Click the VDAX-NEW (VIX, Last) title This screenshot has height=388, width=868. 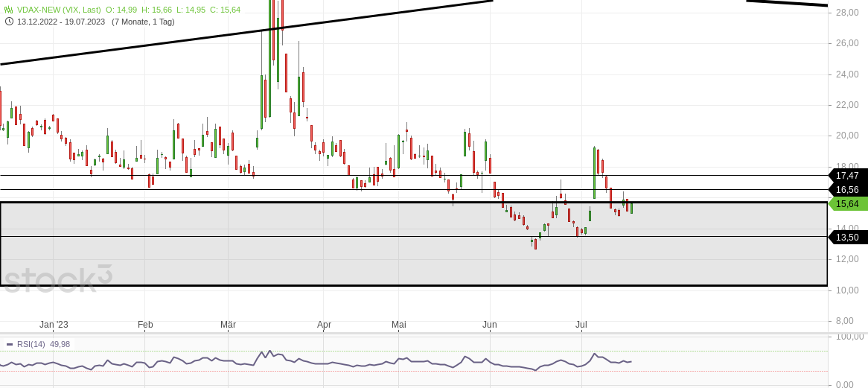[60, 10]
